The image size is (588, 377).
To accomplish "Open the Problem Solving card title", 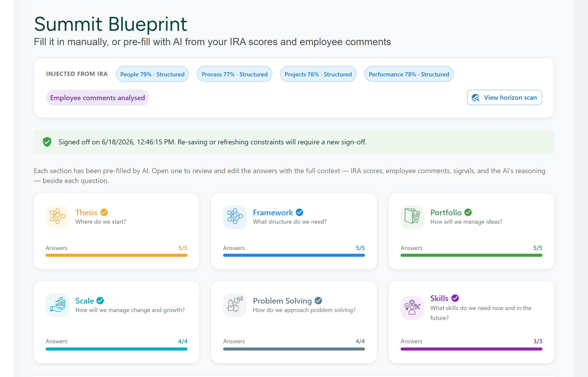I will pyautogui.click(x=282, y=301).
